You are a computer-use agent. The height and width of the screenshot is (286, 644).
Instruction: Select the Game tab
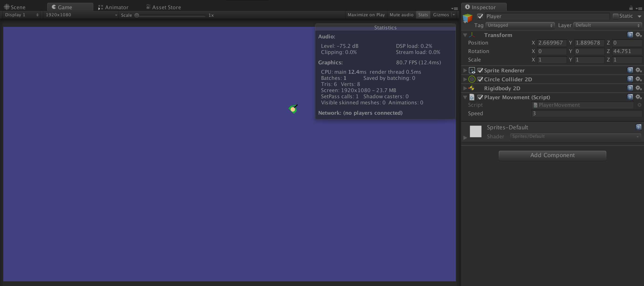pyautogui.click(x=65, y=7)
